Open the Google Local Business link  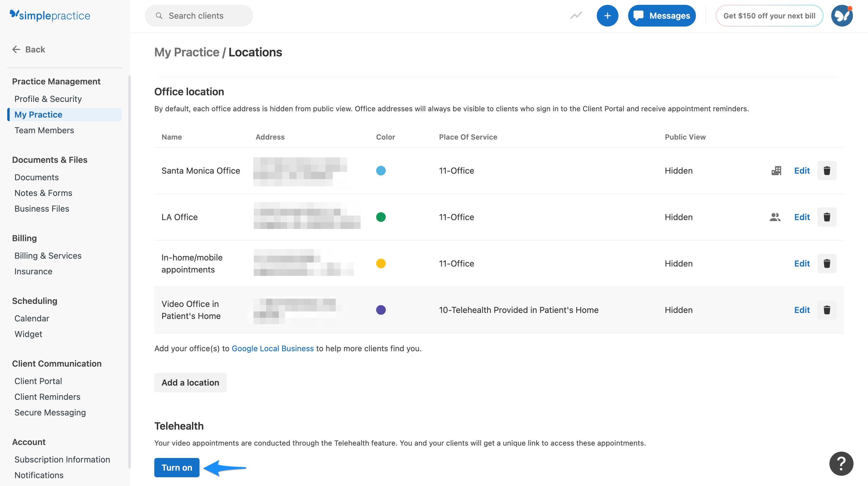point(272,349)
